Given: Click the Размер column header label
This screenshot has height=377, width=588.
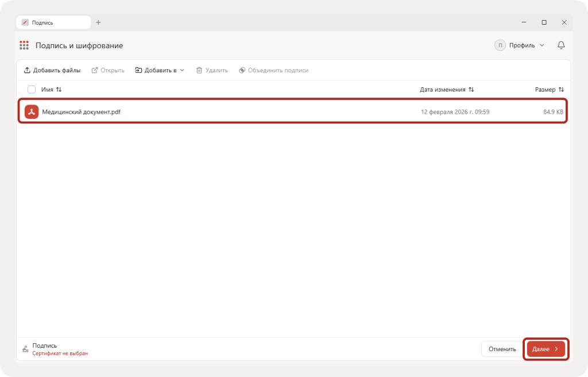Looking at the screenshot, I should click(x=546, y=90).
